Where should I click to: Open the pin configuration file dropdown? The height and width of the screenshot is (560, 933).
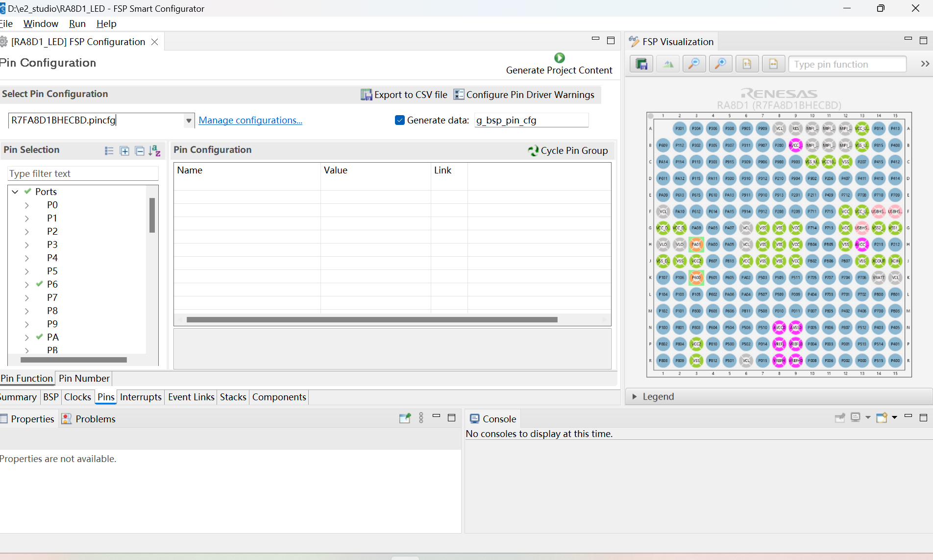coord(189,120)
